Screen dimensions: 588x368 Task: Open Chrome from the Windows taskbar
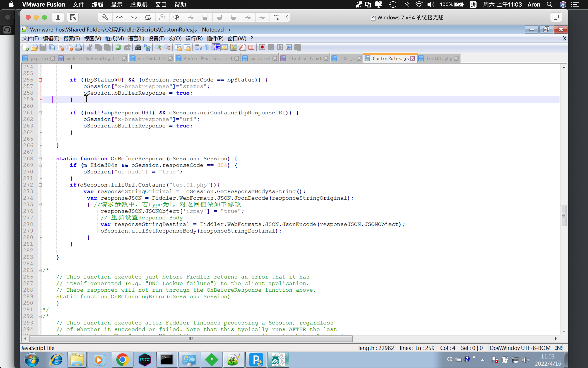pos(122,359)
